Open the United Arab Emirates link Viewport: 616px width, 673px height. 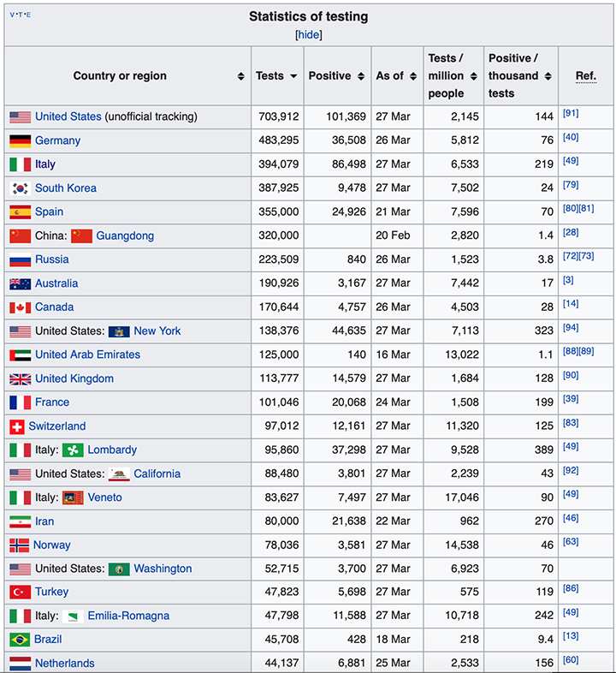pos(87,354)
